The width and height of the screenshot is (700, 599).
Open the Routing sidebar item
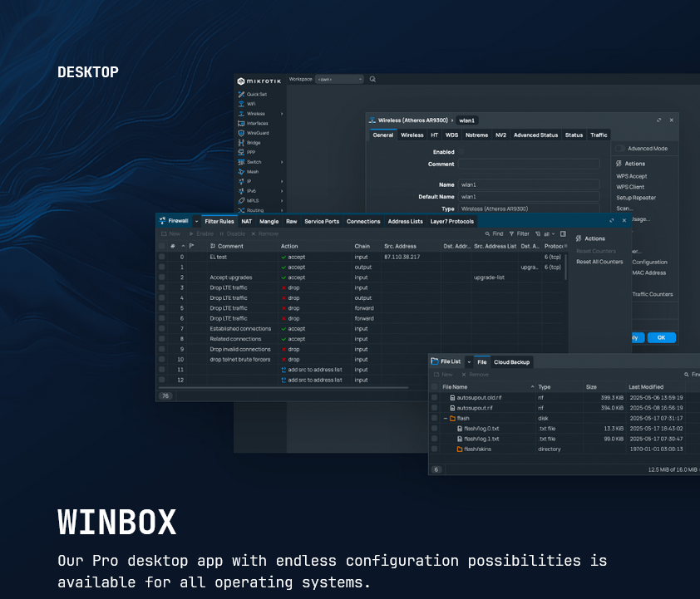pyautogui.click(x=251, y=210)
